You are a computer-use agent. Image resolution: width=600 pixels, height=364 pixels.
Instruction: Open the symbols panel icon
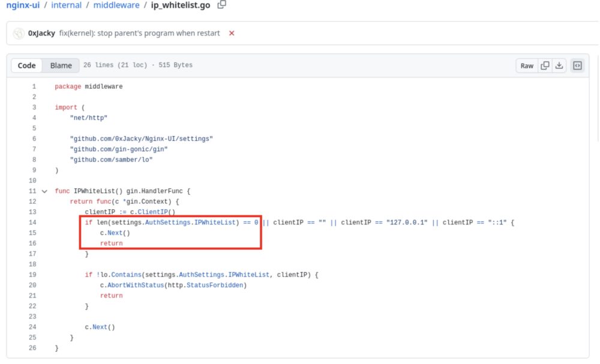tap(577, 65)
